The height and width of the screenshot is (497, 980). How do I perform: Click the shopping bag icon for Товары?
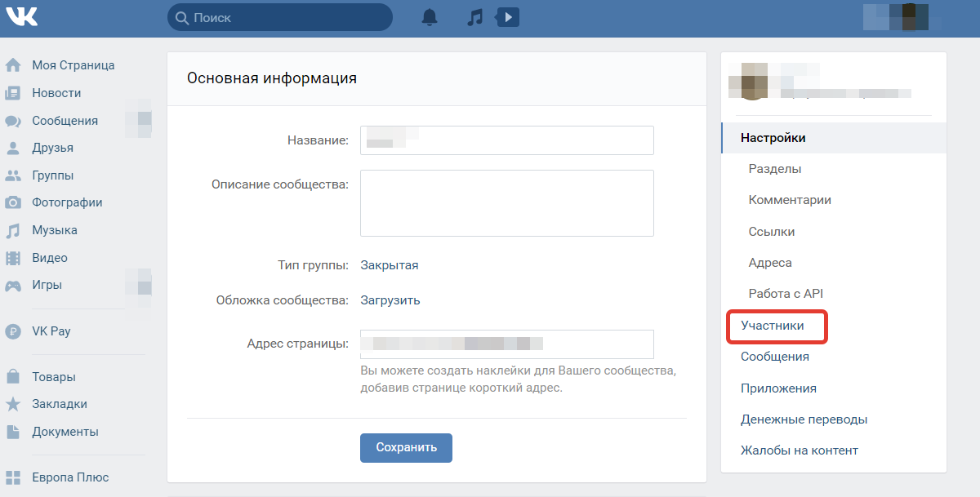tap(13, 377)
